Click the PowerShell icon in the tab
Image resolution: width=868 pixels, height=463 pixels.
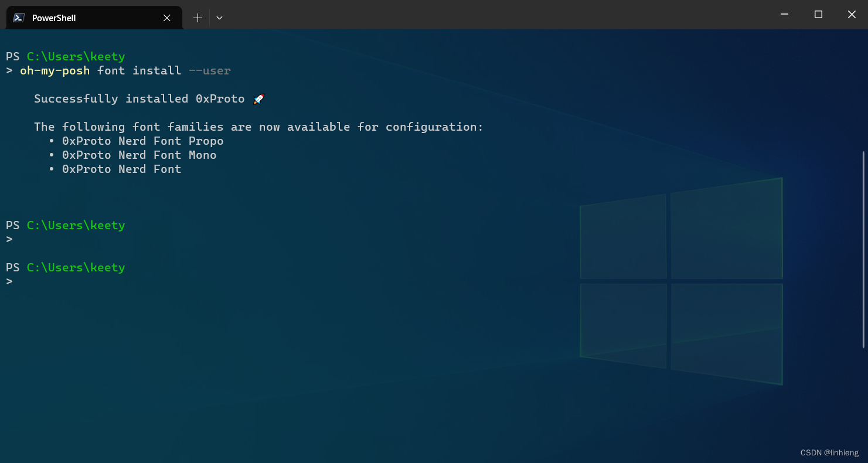(19, 18)
